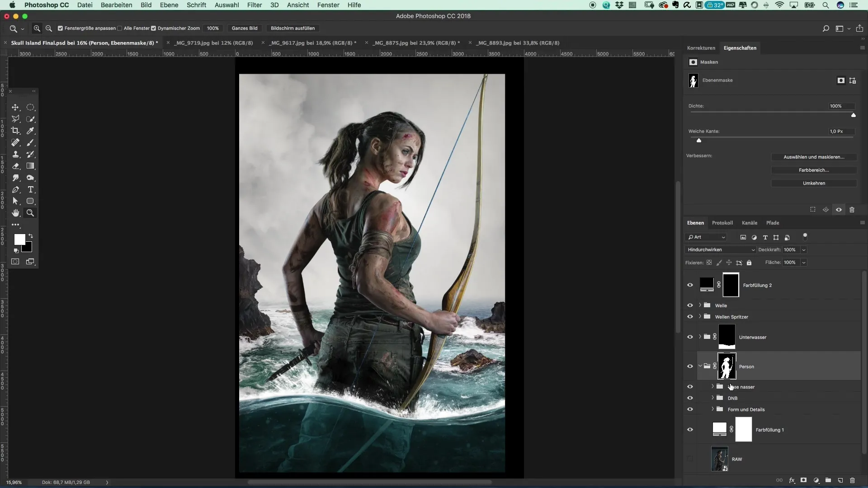
Task: Delete mask in Properties panel
Action: pyautogui.click(x=852, y=210)
